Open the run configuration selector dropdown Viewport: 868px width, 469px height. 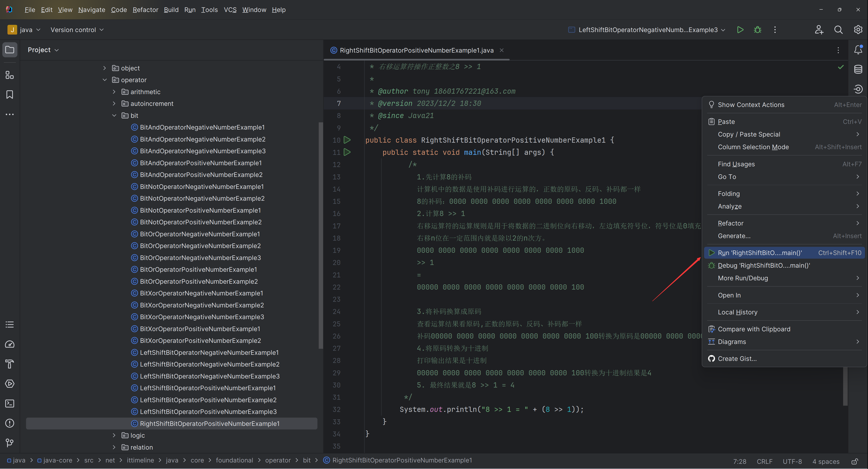[x=647, y=30]
